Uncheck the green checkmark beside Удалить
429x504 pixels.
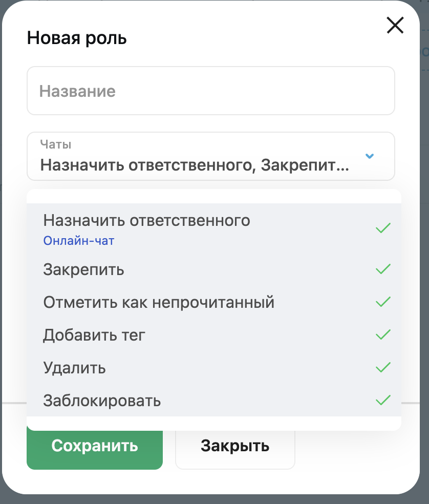click(383, 367)
